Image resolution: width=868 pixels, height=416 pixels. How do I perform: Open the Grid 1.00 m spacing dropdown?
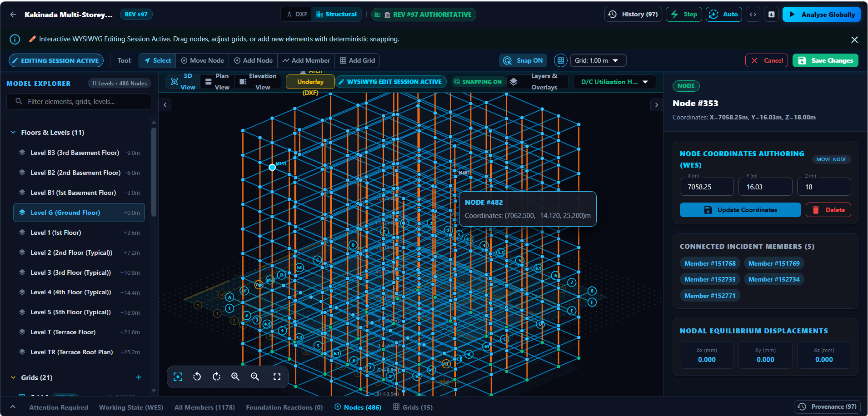click(x=598, y=60)
